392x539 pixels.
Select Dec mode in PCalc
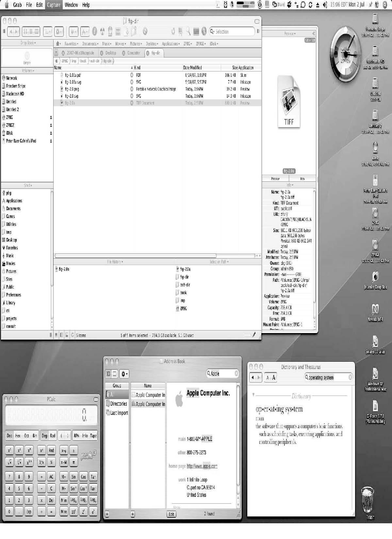pyautogui.click(x=9, y=436)
